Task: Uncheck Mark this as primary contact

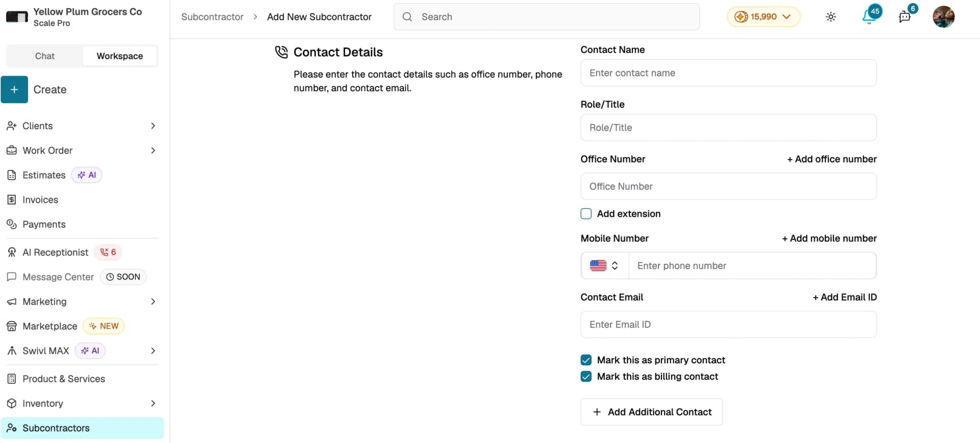Action: [586, 360]
